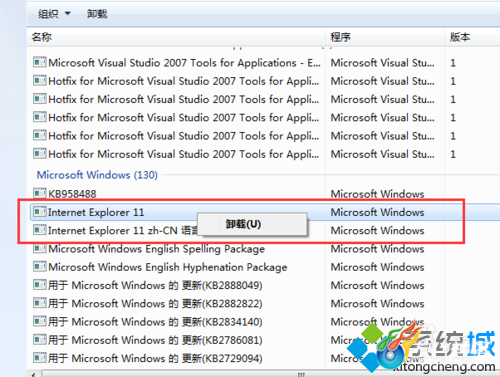Click program cell of KB2882822 row

377,304
